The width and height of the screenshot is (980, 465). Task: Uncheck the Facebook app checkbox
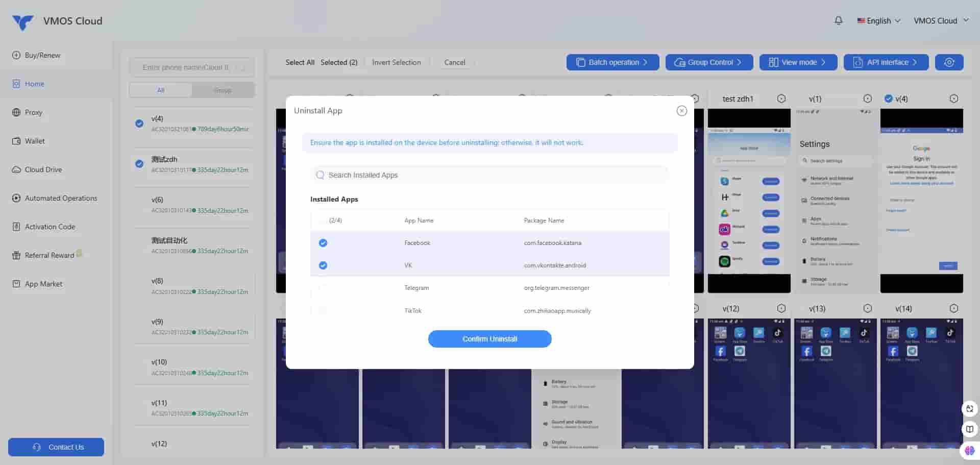(323, 243)
